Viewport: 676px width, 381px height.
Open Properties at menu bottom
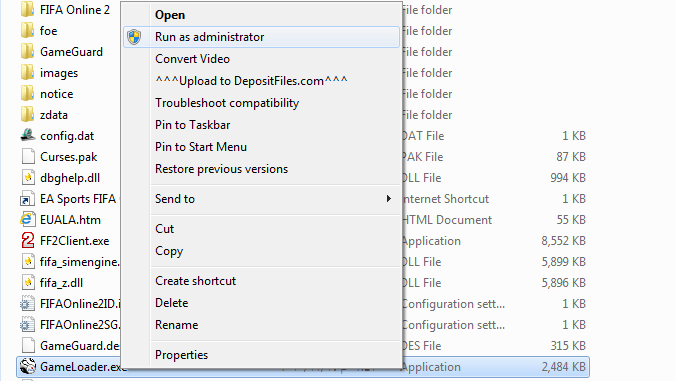coord(181,355)
